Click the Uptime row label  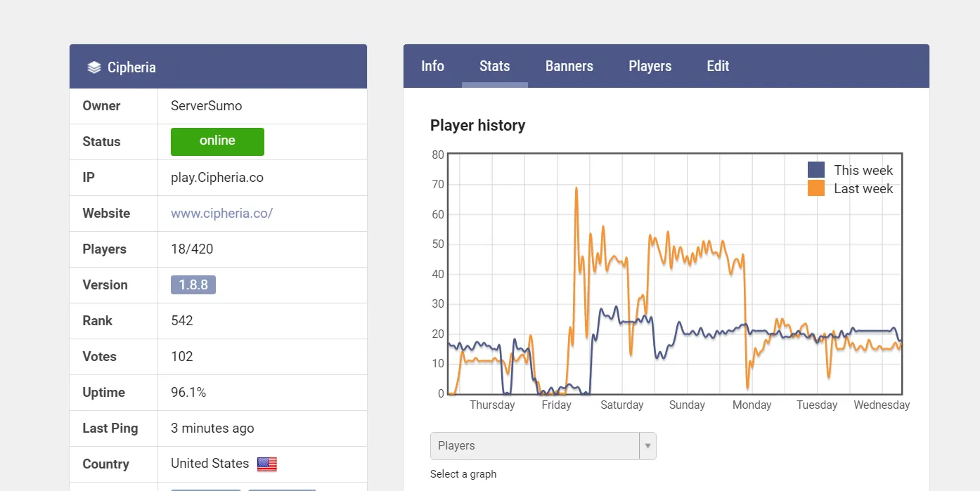103,393
